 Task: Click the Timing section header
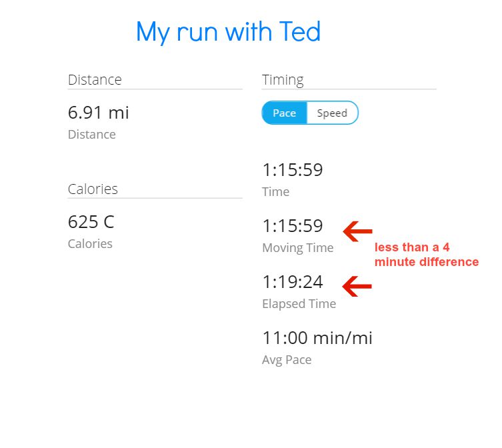(x=283, y=80)
